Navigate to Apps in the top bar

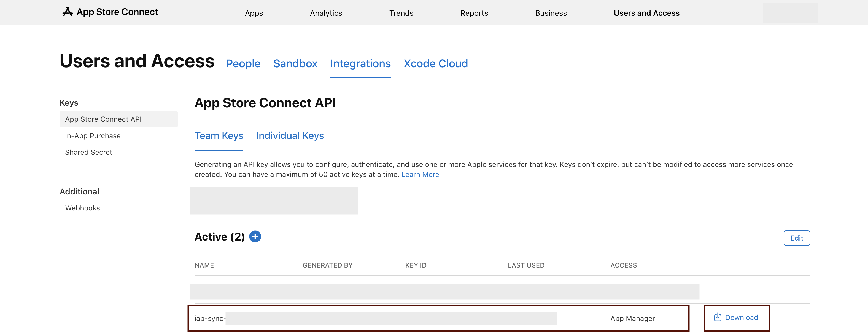coord(254,13)
